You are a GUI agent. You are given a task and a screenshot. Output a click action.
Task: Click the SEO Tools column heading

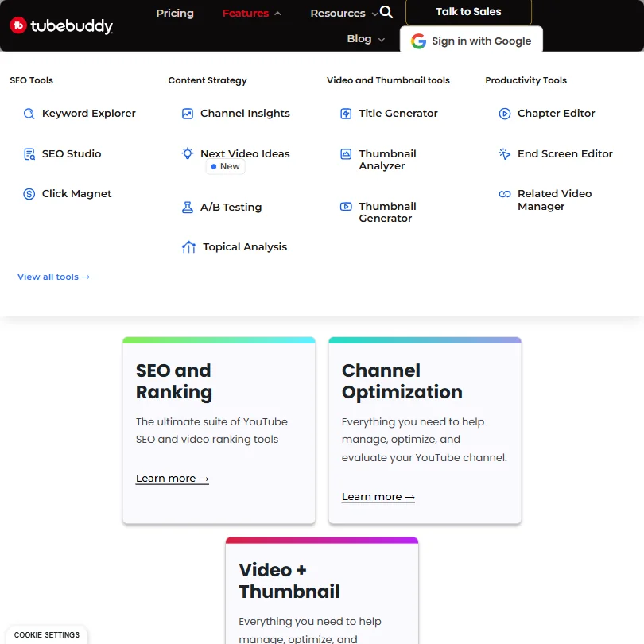32,80
